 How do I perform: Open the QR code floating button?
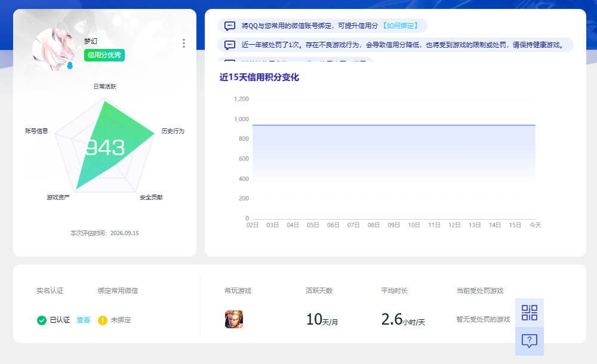(x=529, y=313)
